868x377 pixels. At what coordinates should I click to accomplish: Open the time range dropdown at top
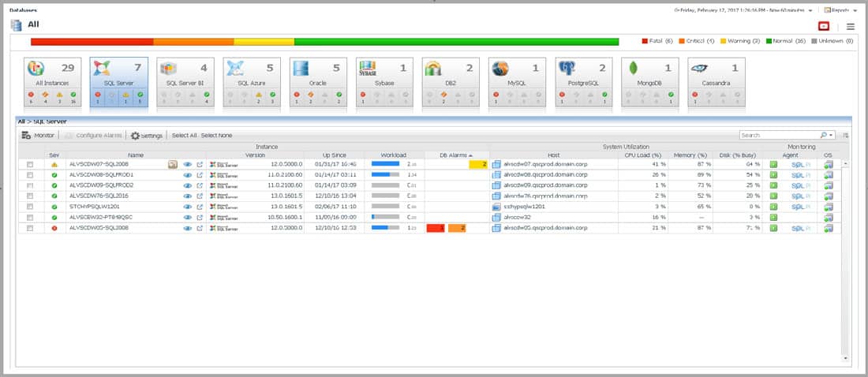[810, 10]
